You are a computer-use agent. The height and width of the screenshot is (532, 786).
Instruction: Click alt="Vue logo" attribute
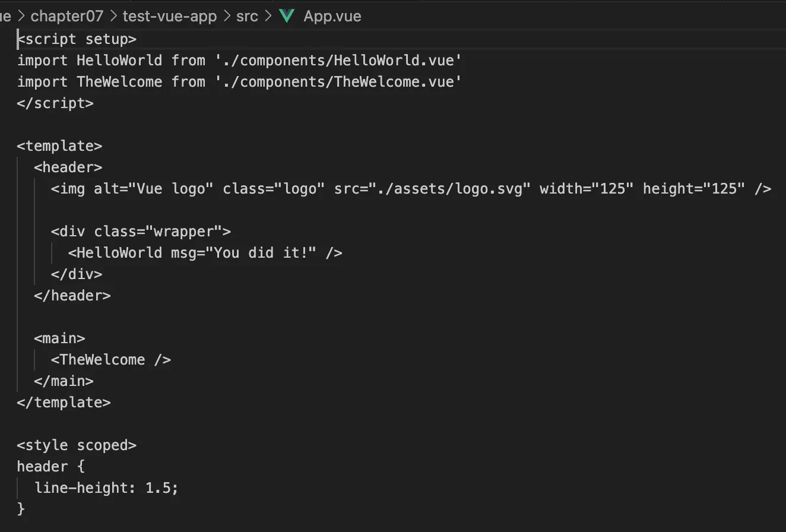pyautogui.click(x=154, y=189)
